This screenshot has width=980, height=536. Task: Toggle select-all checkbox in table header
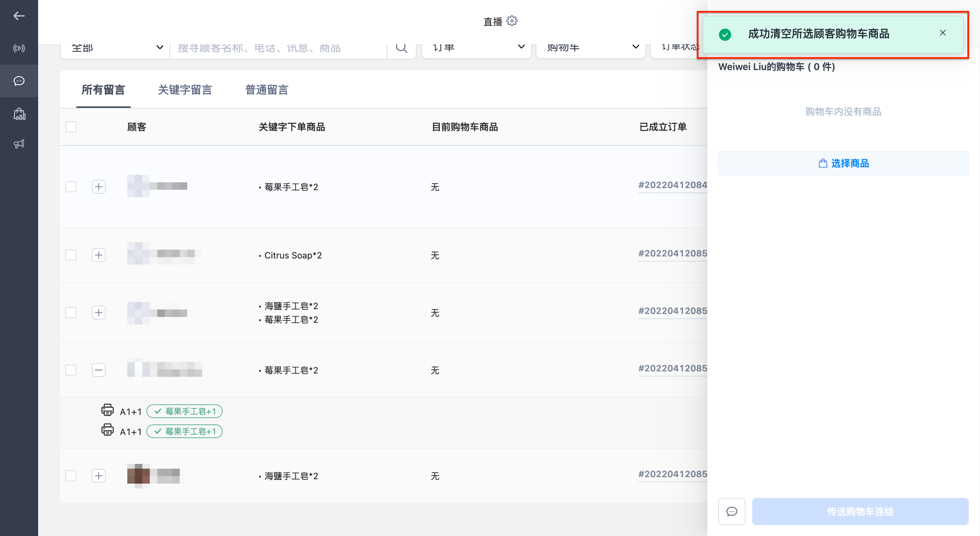click(x=71, y=127)
